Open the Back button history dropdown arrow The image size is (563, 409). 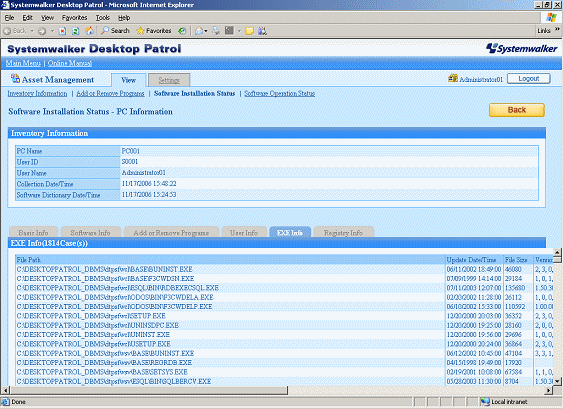(x=32, y=31)
